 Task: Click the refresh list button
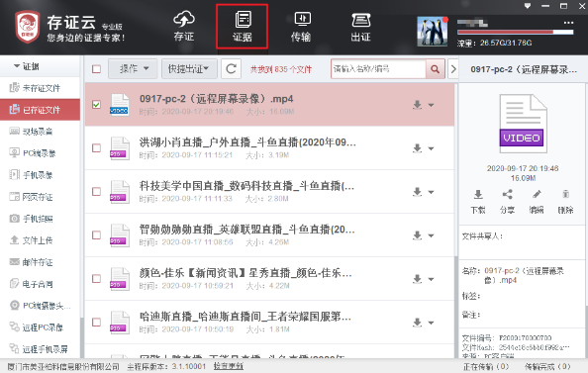pos(231,69)
